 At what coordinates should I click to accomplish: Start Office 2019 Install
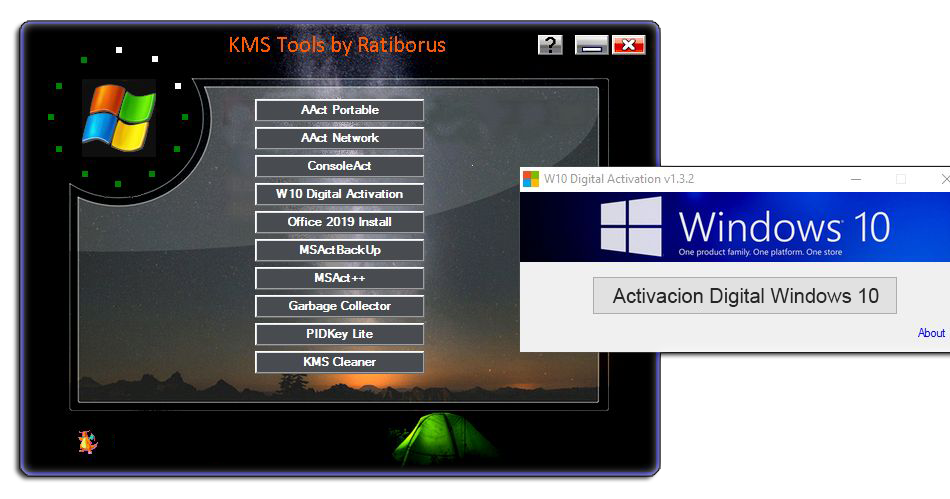[339, 222]
